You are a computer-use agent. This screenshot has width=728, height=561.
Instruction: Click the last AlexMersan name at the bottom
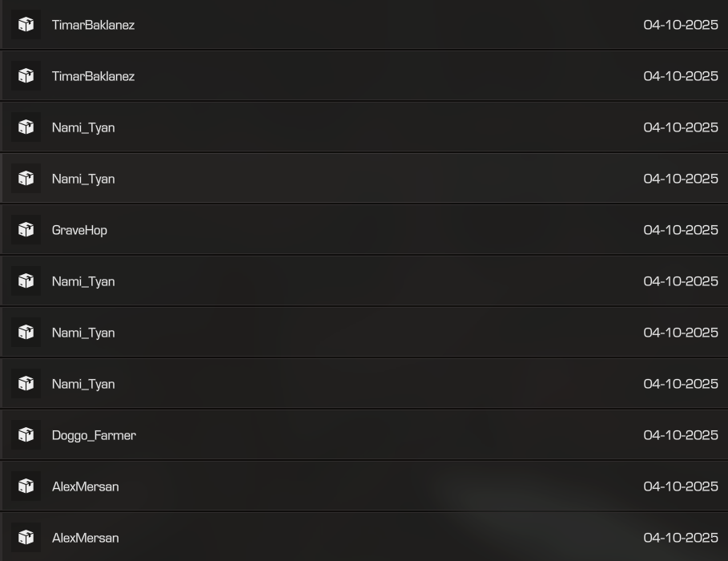(x=85, y=538)
